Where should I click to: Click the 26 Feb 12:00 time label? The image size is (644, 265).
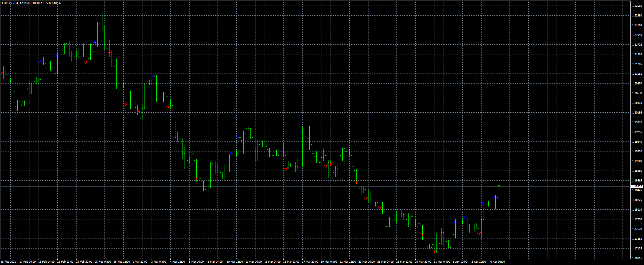coord(122,261)
